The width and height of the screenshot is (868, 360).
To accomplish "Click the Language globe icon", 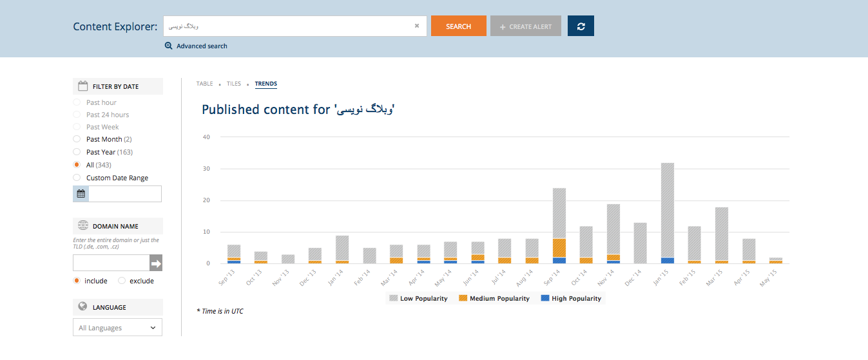I will click(x=82, y=307).
